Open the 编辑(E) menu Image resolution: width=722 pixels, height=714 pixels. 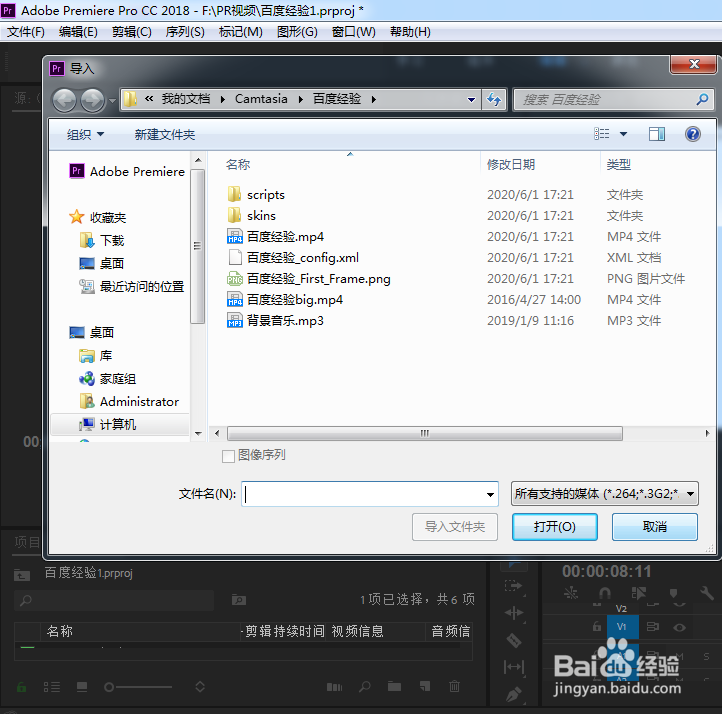pyautogui.click(x=78, y=32)
